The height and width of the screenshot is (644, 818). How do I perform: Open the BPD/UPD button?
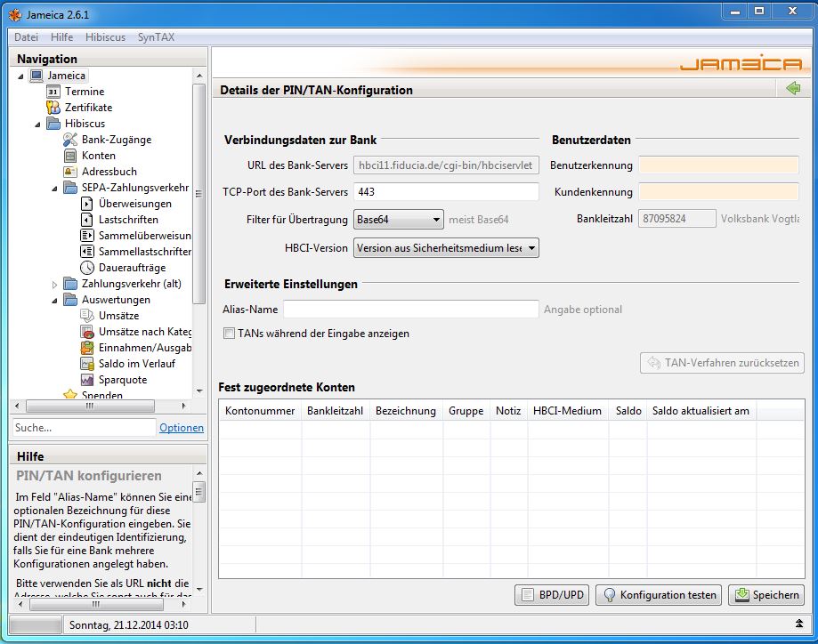552,595
